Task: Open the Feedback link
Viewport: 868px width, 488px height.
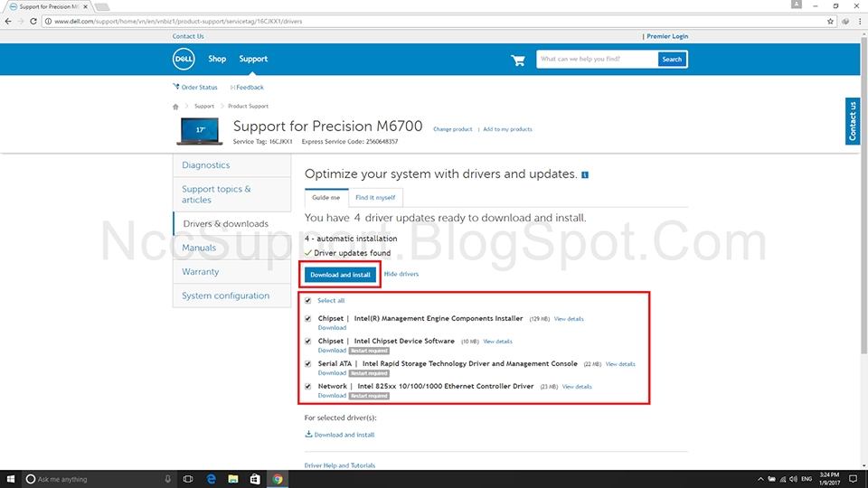Action: [x=250, y=88]
